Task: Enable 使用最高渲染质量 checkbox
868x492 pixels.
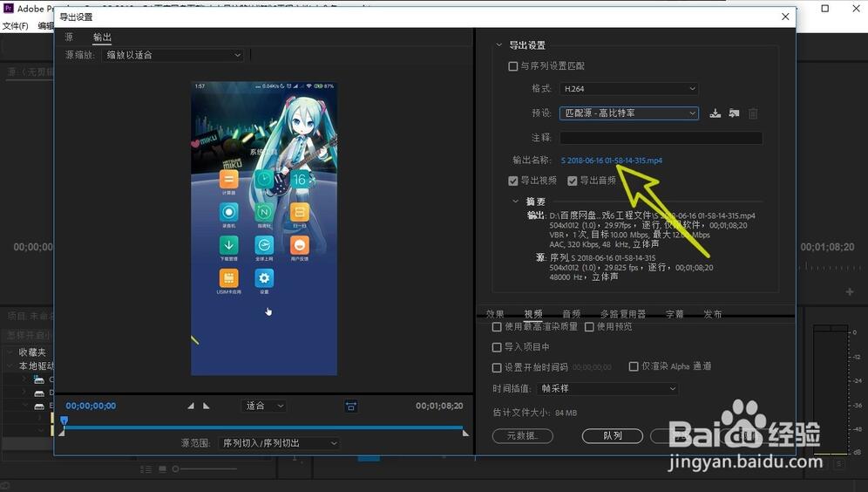Action: click(497, 327)
